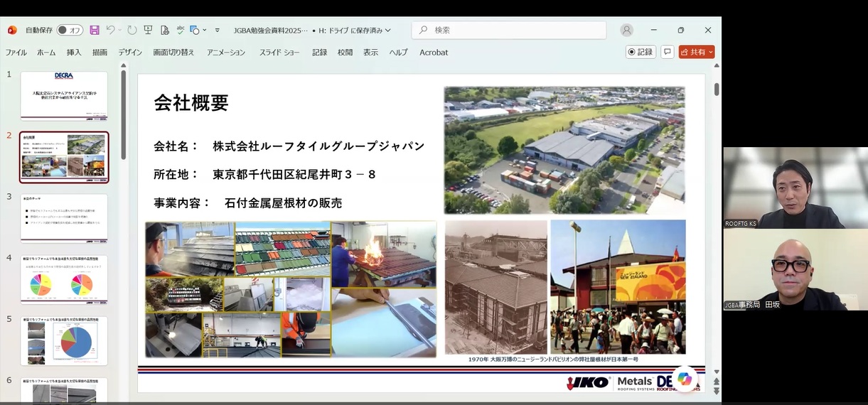Click the Redo icon in the title bar
Viewport: 868px width, 405px height.
pyautogui.click(x=132, y=31)
